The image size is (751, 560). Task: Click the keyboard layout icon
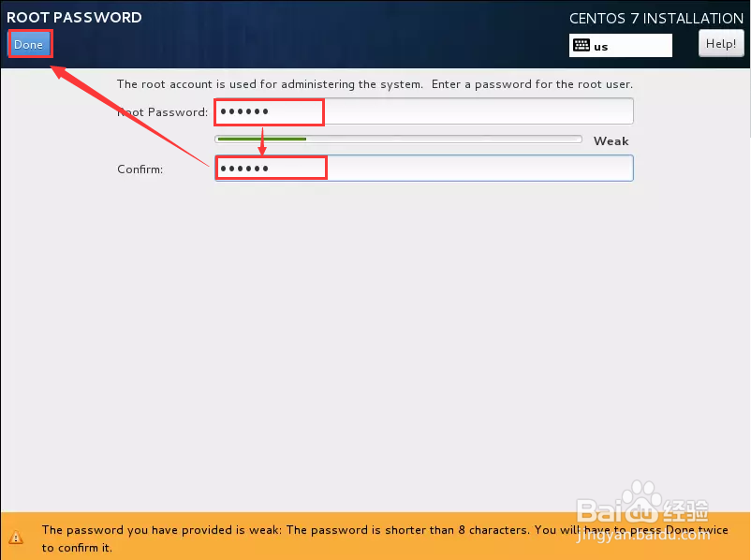tap(582, 45)
